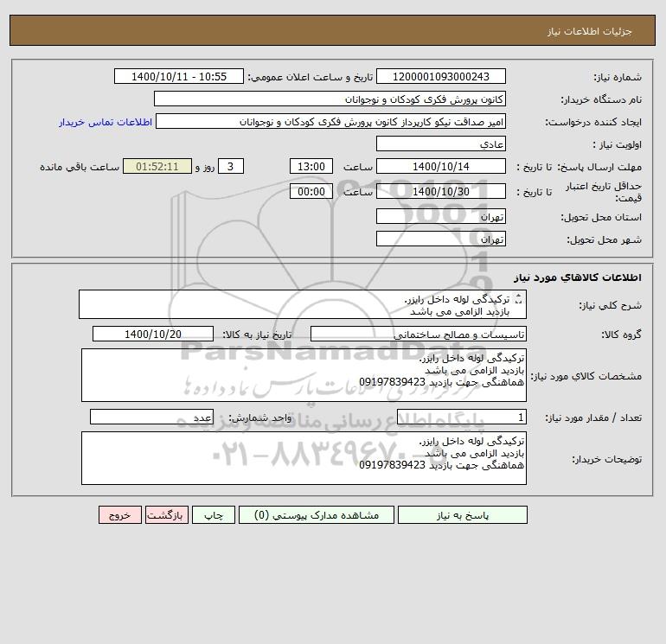Open مشاهده مدارک پیوستی (0) button
The height and width of the screenshot is (644, 666).
tap(317, 515)
